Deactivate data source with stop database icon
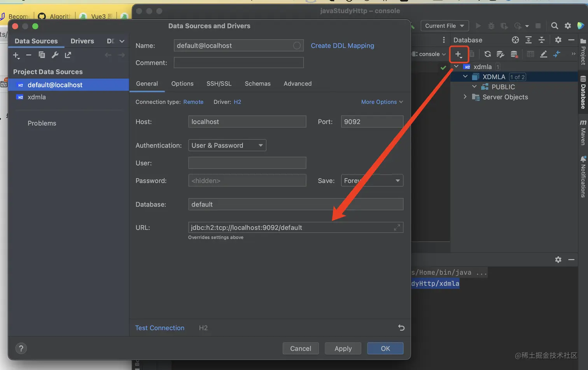588x370 pixels. [514, 54]
